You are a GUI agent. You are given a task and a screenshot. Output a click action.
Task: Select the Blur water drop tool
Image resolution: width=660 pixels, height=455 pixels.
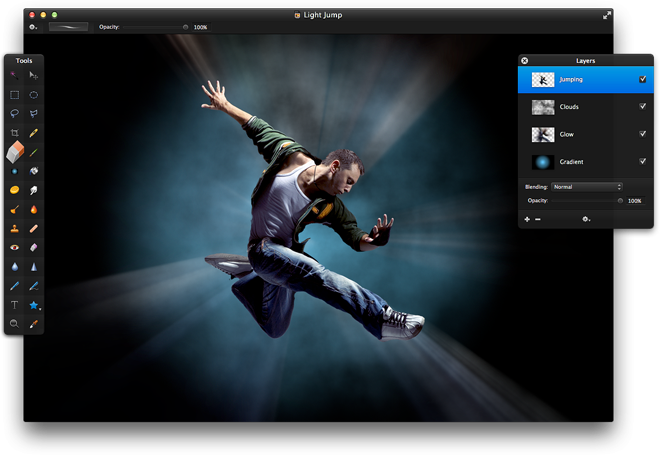click(x=14, y=267)
